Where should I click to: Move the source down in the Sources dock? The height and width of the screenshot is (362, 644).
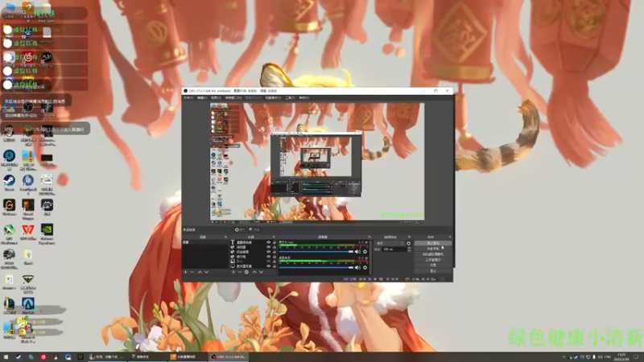[x=261, y=272]
